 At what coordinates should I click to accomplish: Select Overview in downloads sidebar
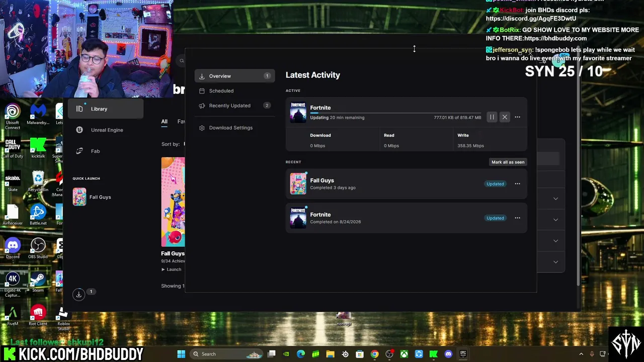pos(234,76)
